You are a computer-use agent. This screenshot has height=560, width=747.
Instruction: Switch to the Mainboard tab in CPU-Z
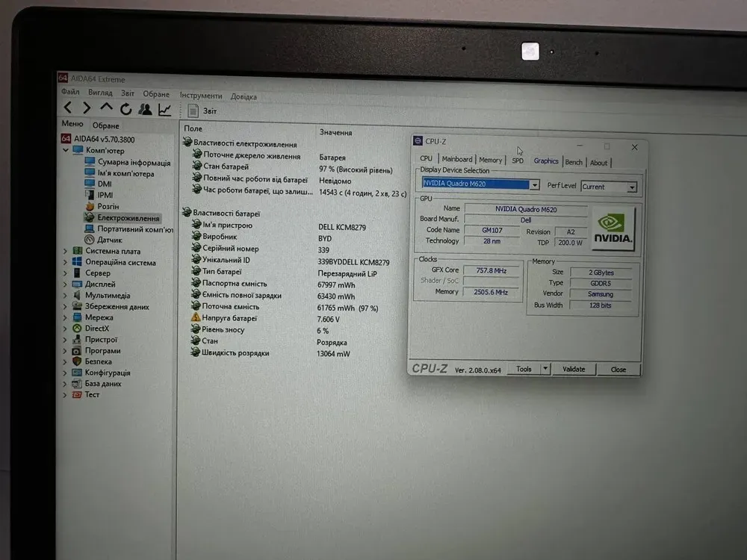(456, 160)
